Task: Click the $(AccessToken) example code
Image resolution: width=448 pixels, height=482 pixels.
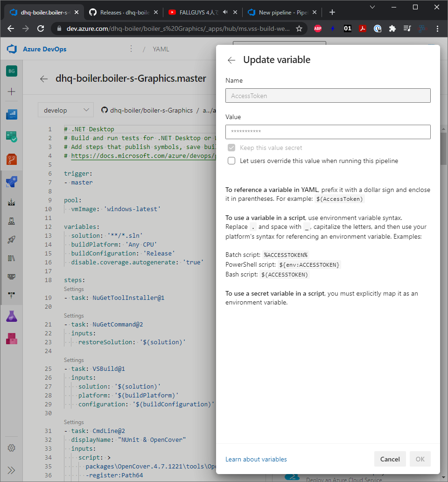Action: [x=340, y=199]
